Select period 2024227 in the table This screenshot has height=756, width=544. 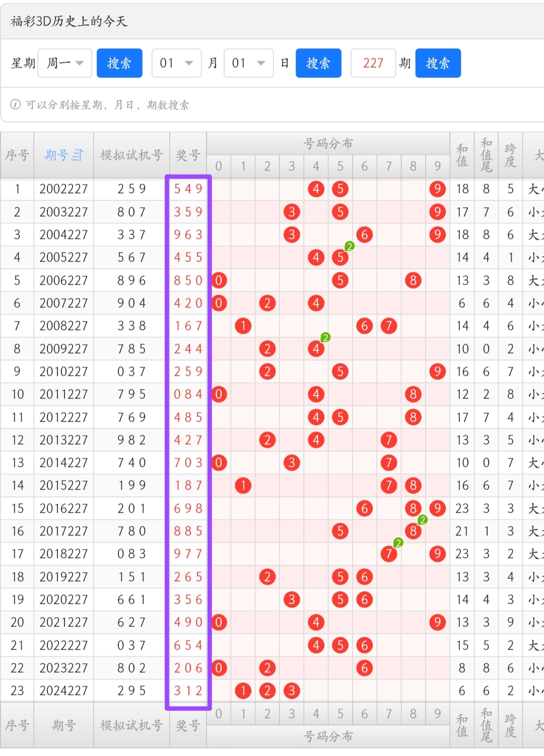point(63,691)
